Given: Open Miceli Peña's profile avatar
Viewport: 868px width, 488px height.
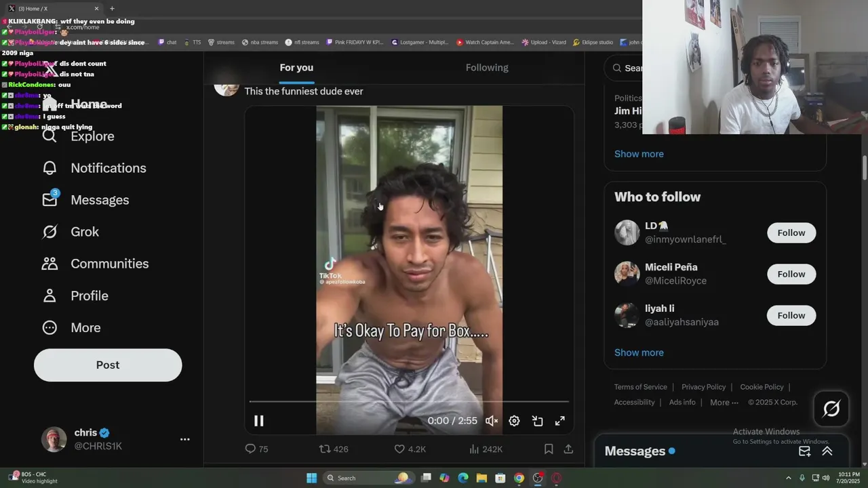Looking at the screenshot, I should point(627,274).
